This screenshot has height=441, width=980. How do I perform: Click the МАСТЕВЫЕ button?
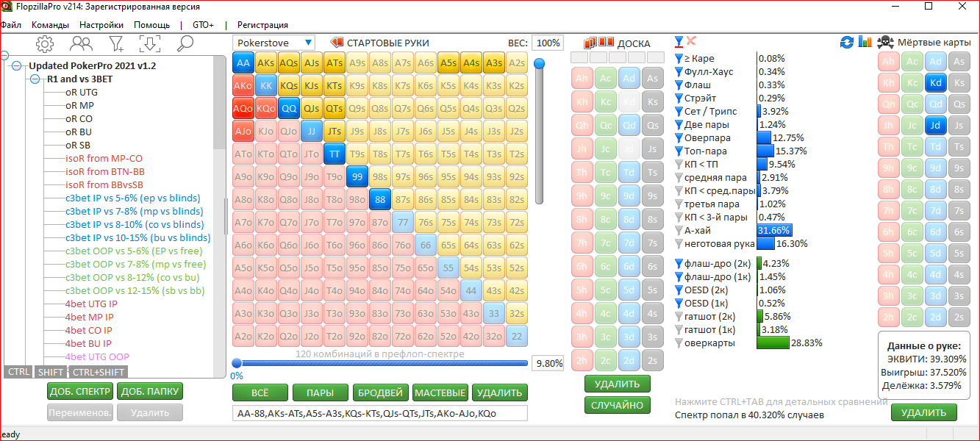coord(440,392)
